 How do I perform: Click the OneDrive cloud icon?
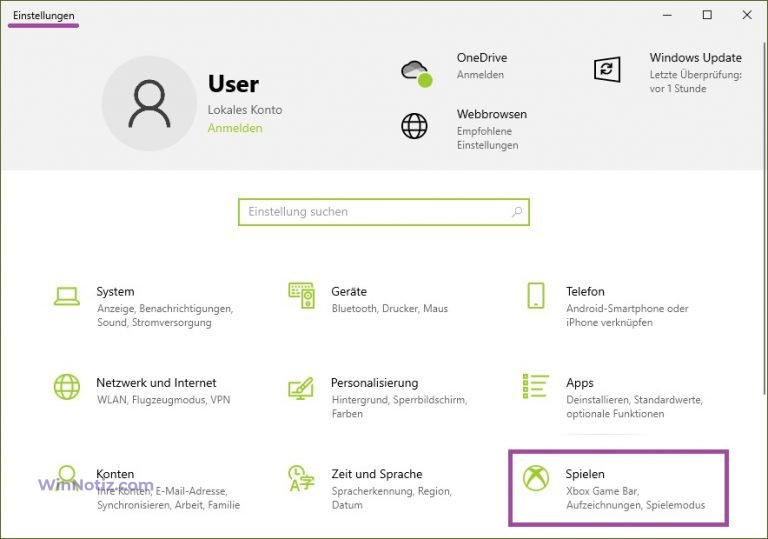[x=415, y=73]
